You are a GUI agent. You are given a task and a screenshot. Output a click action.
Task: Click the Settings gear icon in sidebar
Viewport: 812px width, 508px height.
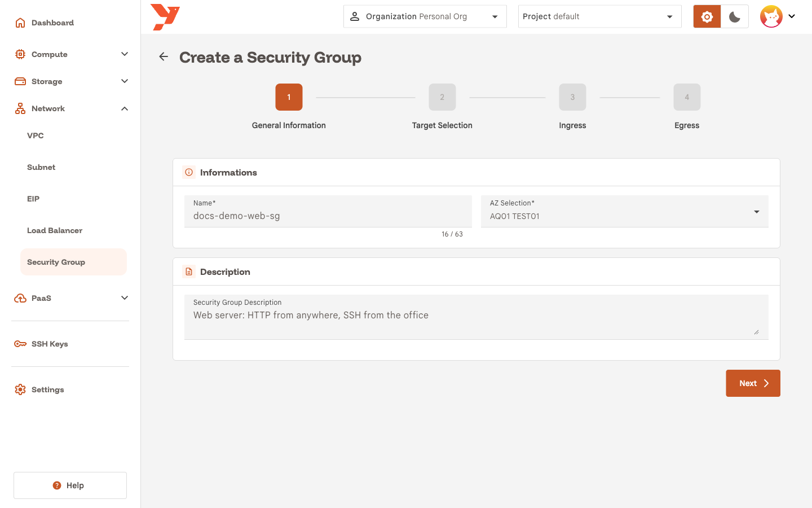point(20,389)
